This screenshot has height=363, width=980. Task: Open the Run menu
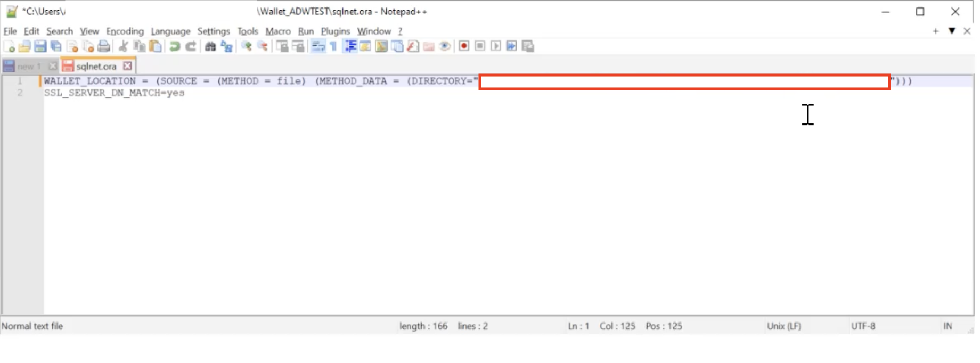pyautogui.click(x=306, y=31)
